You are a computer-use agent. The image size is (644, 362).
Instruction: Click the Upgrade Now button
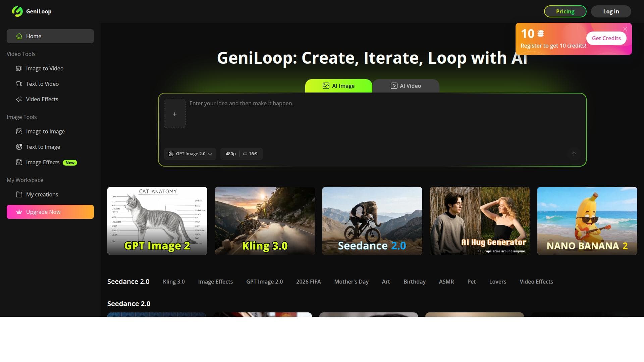pos(50,212)
